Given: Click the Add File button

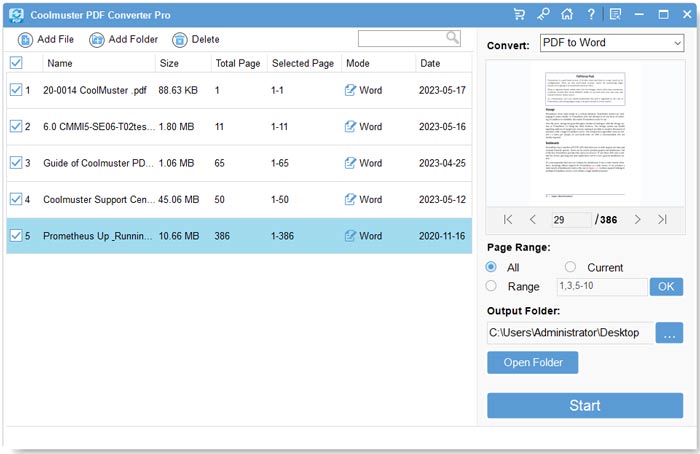Looking at the screenshot, I should 46,39.
